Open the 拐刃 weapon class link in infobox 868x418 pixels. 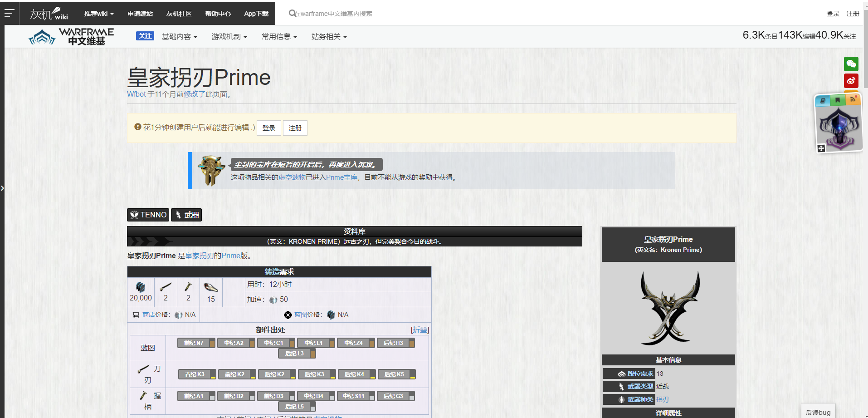(x=663, y=399)
